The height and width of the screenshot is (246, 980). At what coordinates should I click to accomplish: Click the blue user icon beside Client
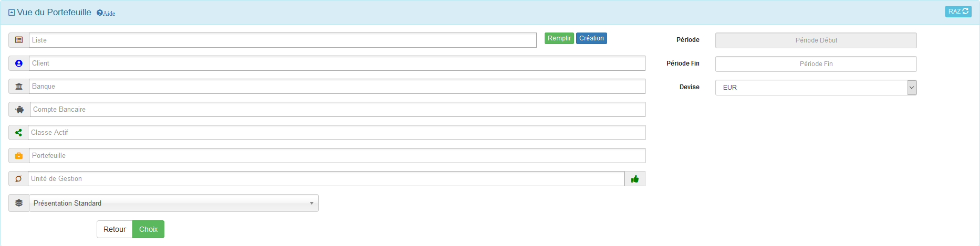[19, 63]
